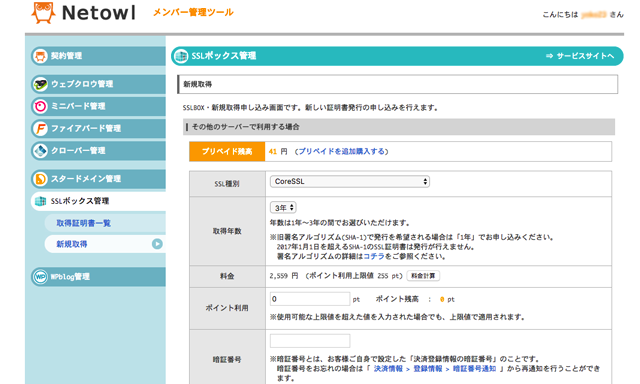The height and width of the screenshot is (384, 640).
Task: Click the ウェブクロウ管理 crow icon
Action: [40, 84]
